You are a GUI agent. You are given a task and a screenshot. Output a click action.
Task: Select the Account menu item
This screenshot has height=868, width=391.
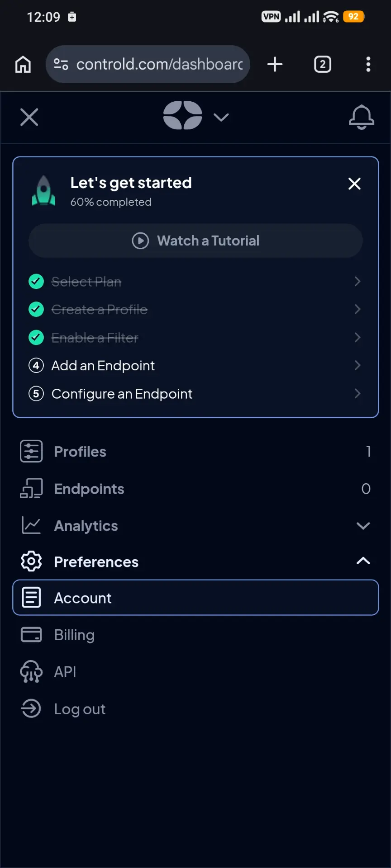click(195, 598)
